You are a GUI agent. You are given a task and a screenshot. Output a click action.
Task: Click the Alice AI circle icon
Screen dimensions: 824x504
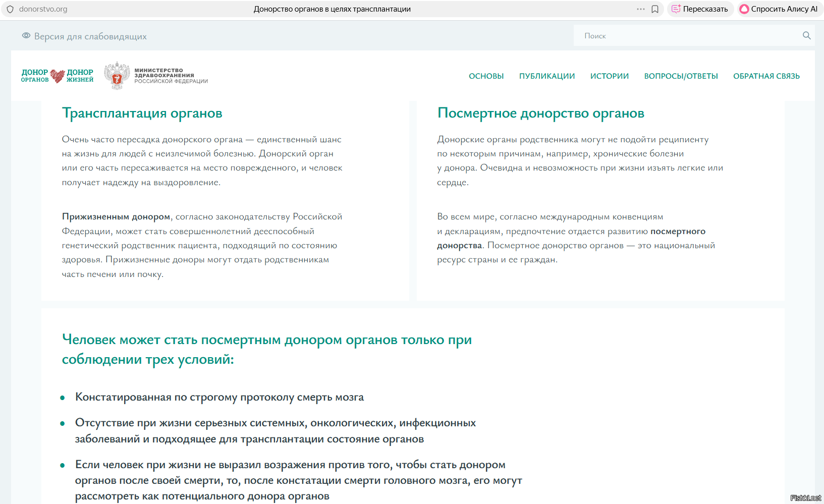tap(744, 9)
